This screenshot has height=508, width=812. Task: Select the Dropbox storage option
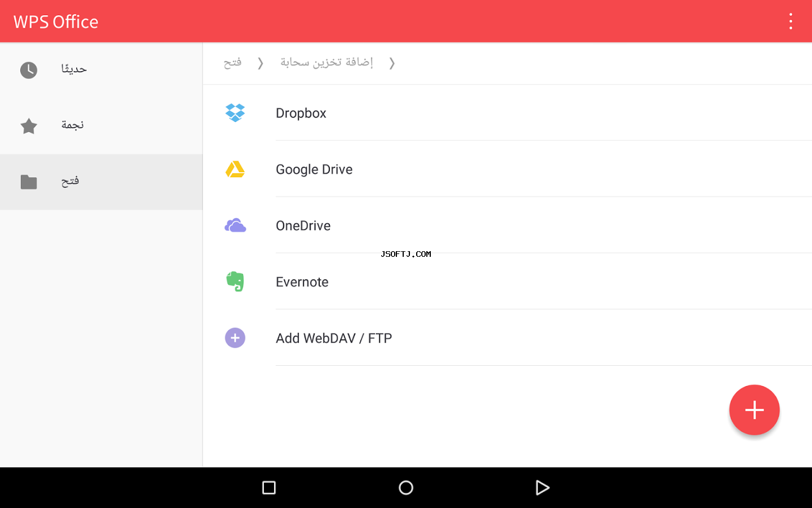[507, 113]
